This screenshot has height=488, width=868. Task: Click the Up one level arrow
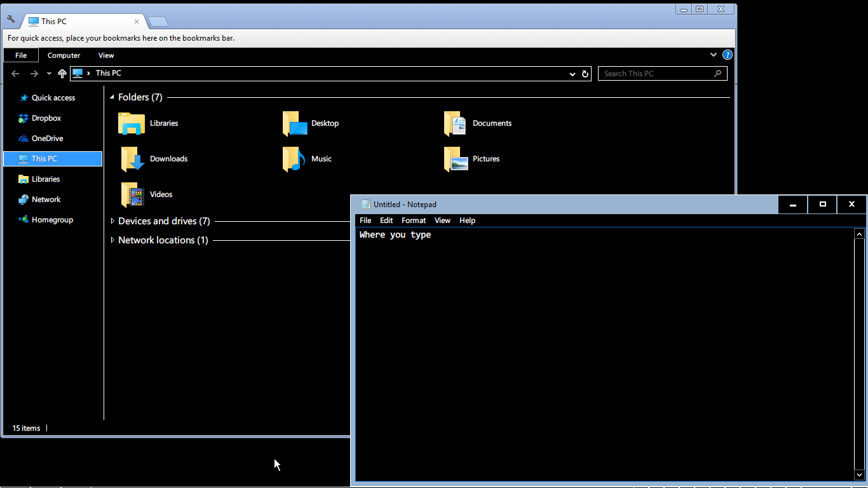(62, 74)
